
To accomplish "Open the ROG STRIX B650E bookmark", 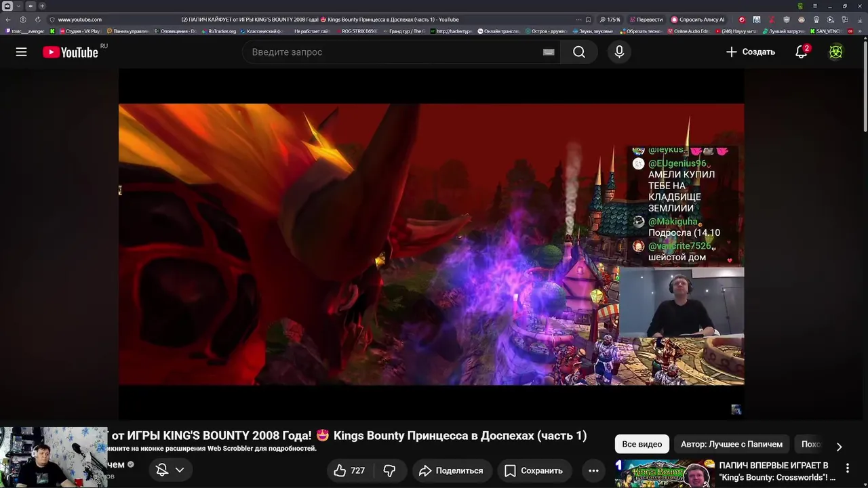I will coord(356,31).
